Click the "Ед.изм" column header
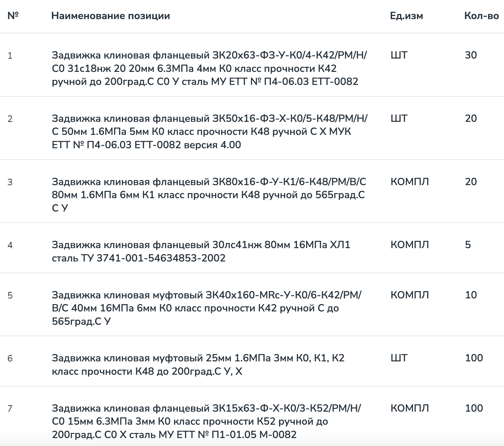The image size is (504, 446). [x=406, y=16]
